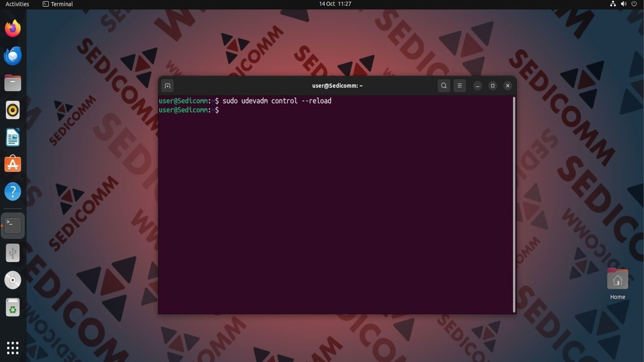Click the network status icon
Screen dimensions: 644x362
pos(613,4)
